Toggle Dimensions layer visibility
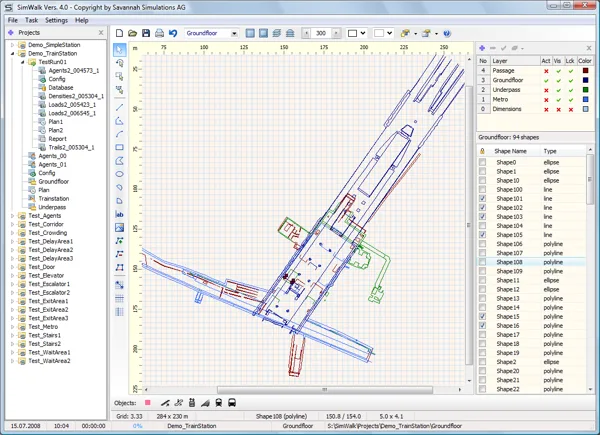600x435 pixels. [558, 109]
